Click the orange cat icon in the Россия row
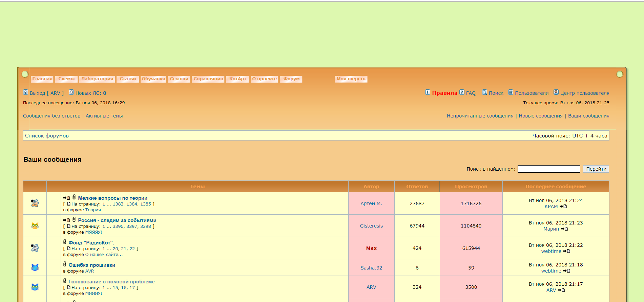Viewport: 644px width, 302px height. click(x=35, y=226)
